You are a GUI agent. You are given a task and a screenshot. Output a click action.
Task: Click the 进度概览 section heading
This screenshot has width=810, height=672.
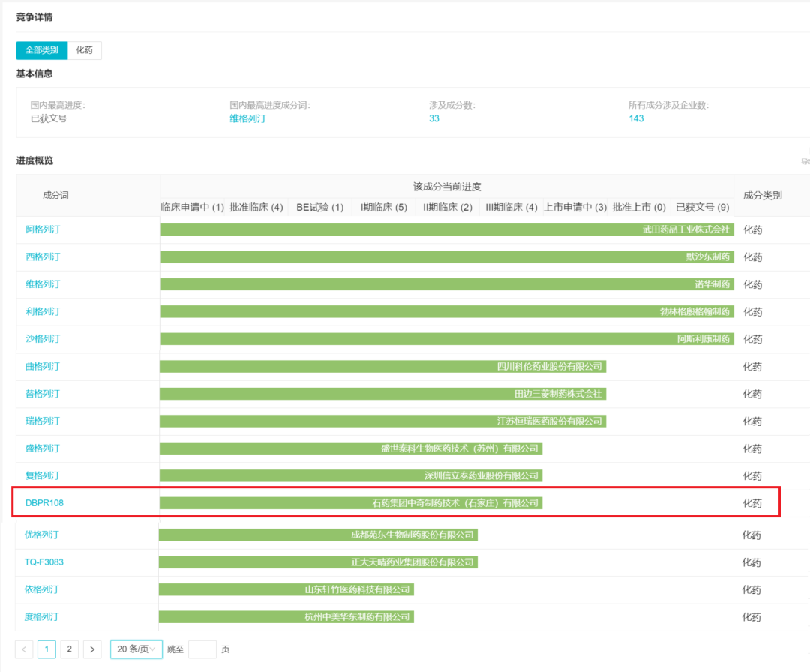pos(34,160)
